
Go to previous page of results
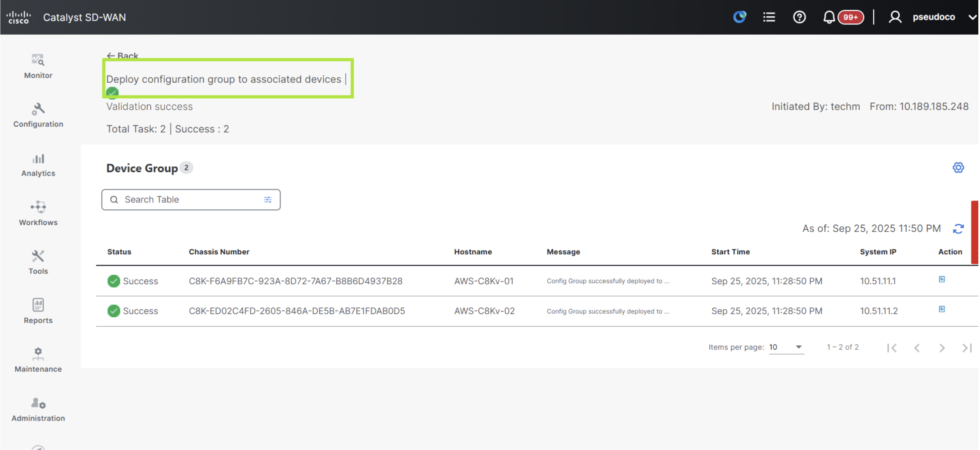click(917, 348)
